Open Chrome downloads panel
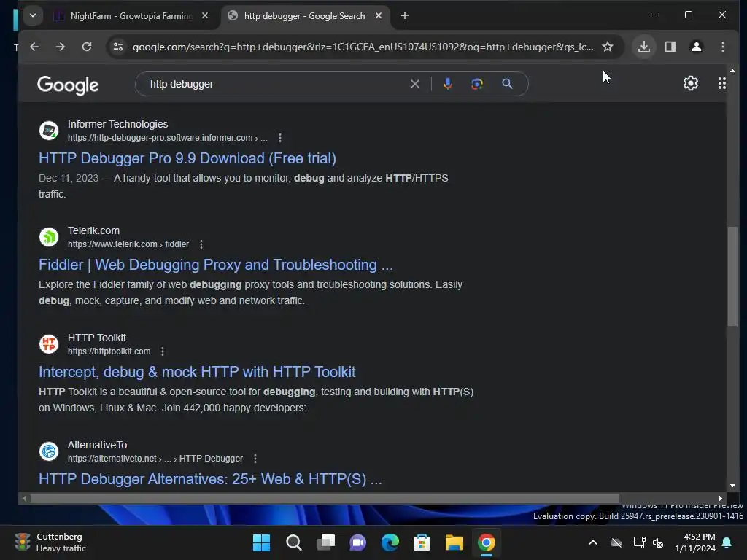The image size is (747, 560). coord(644,47)
